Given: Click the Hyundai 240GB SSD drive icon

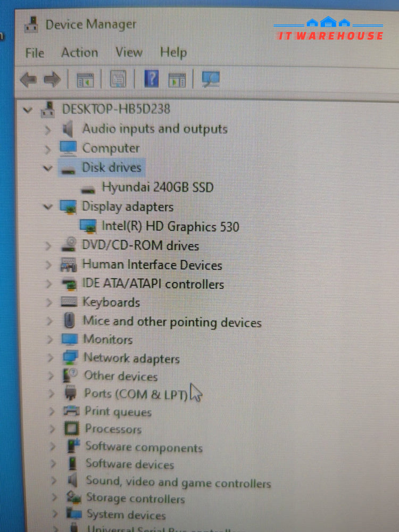Looking at the screenshot, I should [x=88, y=189].
